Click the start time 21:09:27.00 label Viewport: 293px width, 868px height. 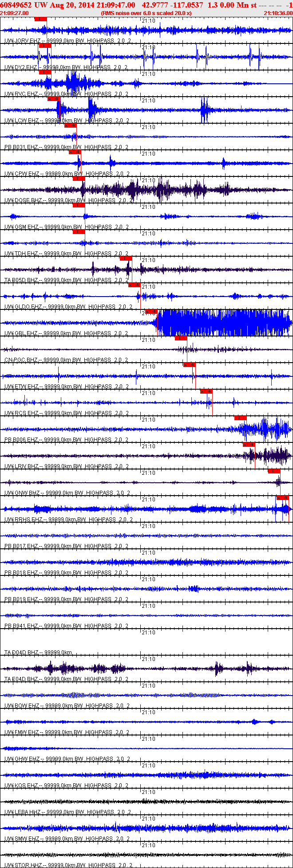14,13
